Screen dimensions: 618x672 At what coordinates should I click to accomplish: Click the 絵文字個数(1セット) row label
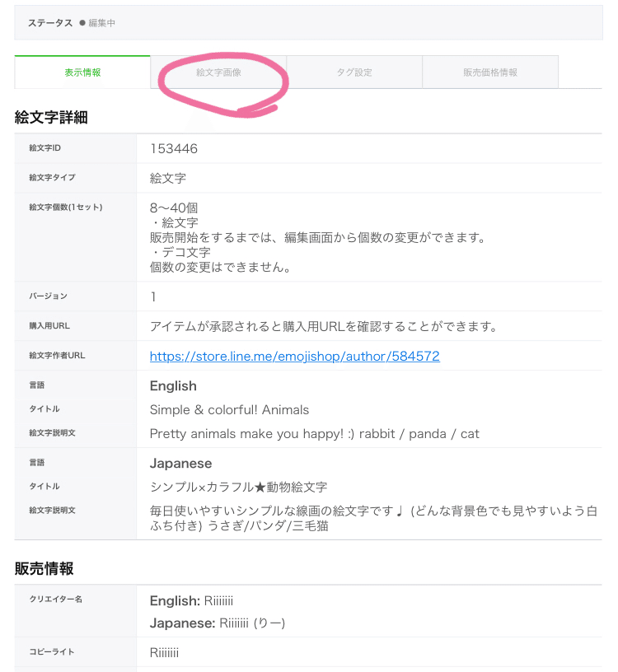point(66,207)
